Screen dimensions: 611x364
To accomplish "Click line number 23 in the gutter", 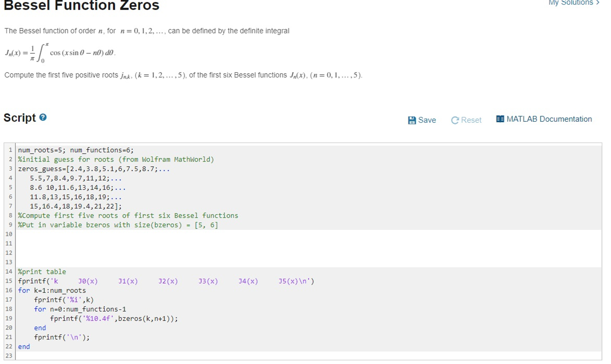I will 9,355.
